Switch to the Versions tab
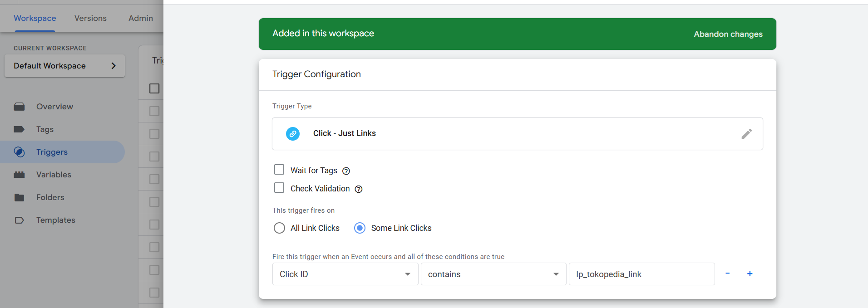This screenshot has width=868, height=308. [90, 18]
